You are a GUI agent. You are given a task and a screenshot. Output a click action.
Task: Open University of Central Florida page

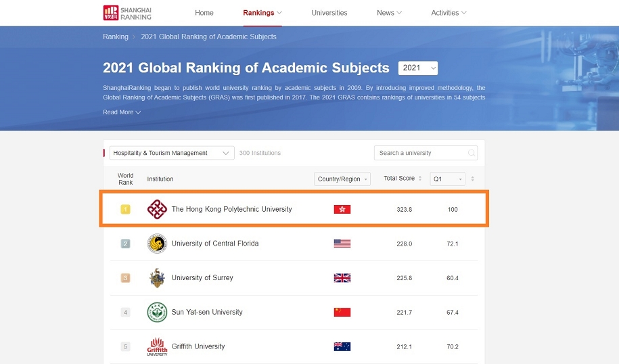[215, 244]
